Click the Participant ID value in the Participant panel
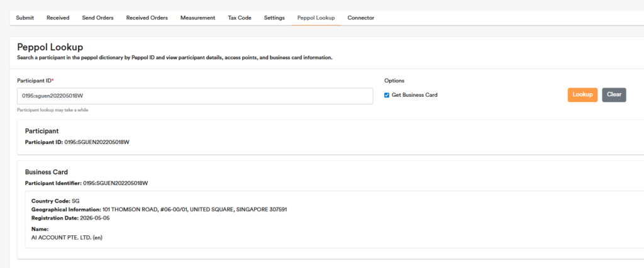 [97, 143]
